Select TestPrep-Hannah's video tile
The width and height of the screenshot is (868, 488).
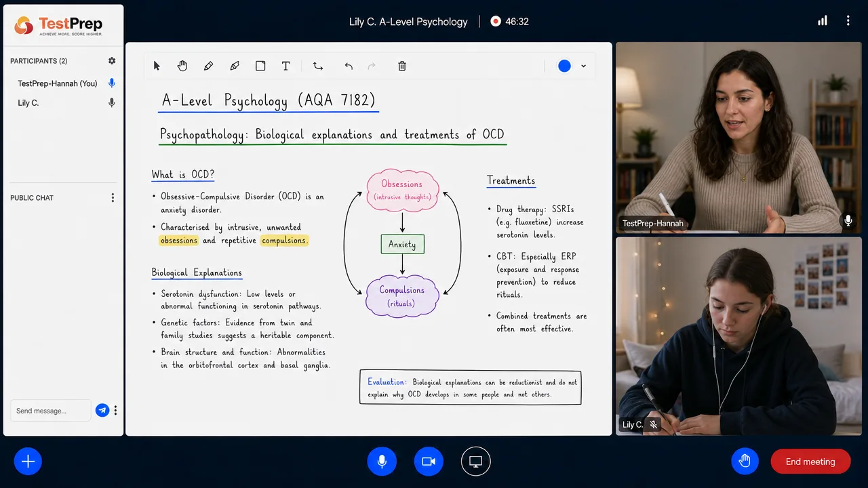(738, 138)
